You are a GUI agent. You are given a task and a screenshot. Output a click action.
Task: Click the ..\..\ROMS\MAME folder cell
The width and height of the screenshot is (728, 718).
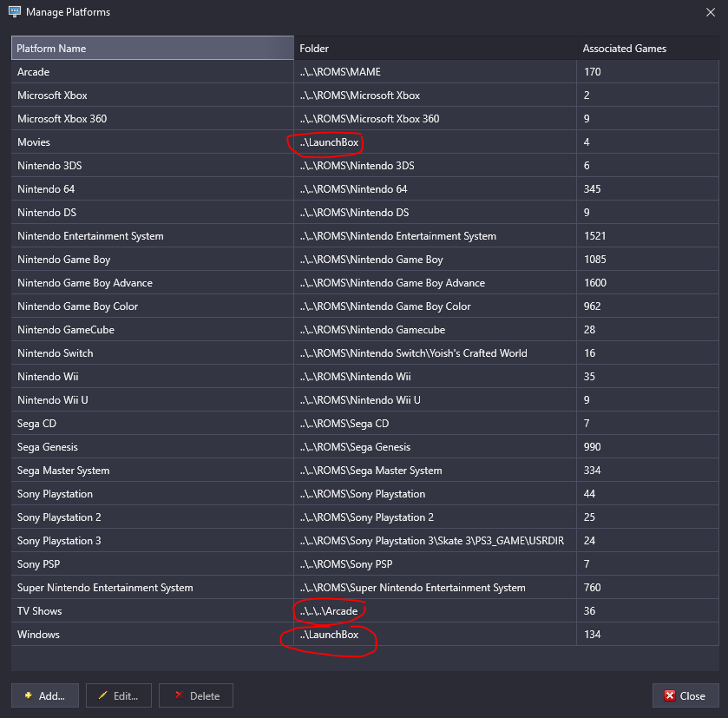click(436, 71)
